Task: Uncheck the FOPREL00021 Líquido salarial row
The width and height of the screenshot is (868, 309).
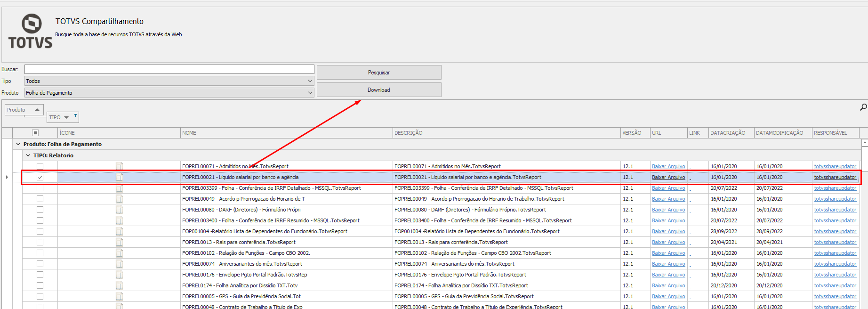Action: pyautogui.click(x=40, y=177)
